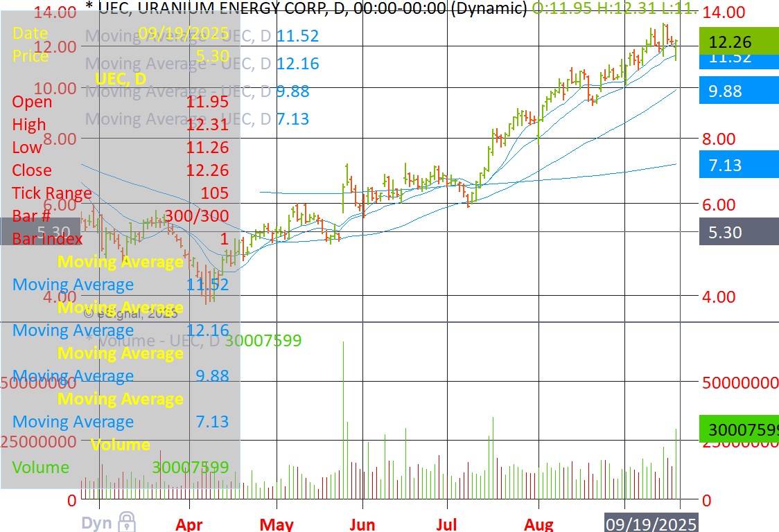Screen dimensions: 779x532
Task: Click the UEC Uranium Energy Corp chart title
Action: [x=305, y=9]
